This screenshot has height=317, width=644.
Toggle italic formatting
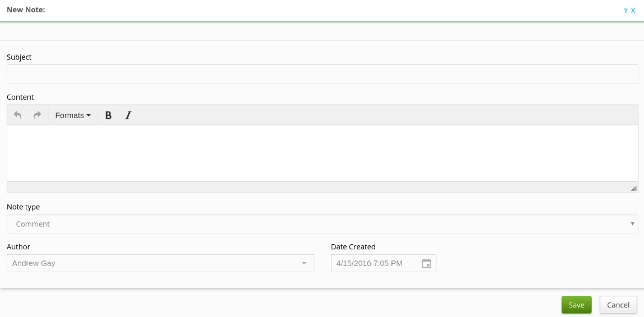(128, 115)
